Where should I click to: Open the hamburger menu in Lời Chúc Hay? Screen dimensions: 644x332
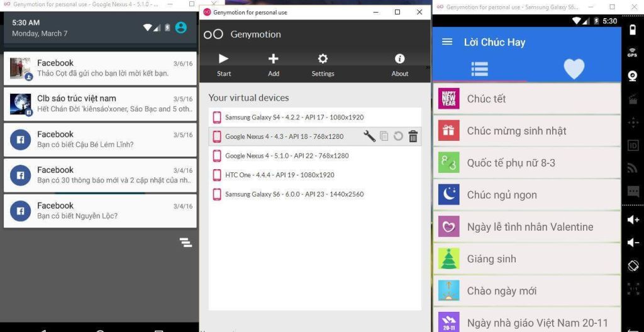(447, 42)
